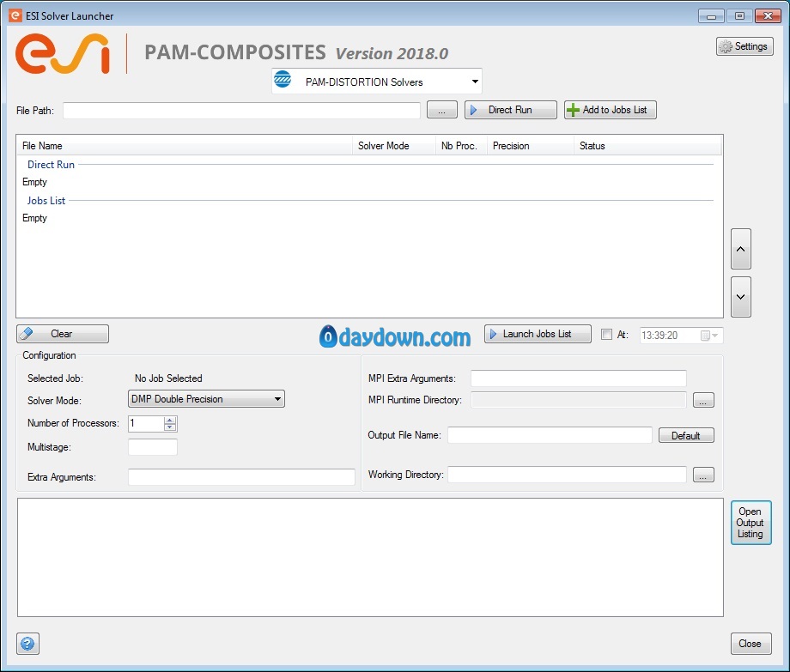
Task: Click the Direct Run button
Action: tap(510, 110)
